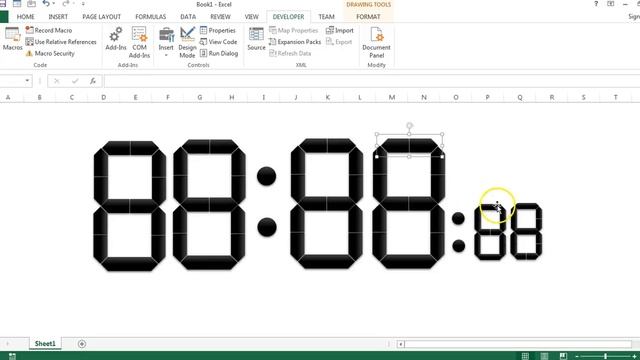The image size is (640, 360).
Task: Select the Sheet1 tab
Action: tap(45, 344)
